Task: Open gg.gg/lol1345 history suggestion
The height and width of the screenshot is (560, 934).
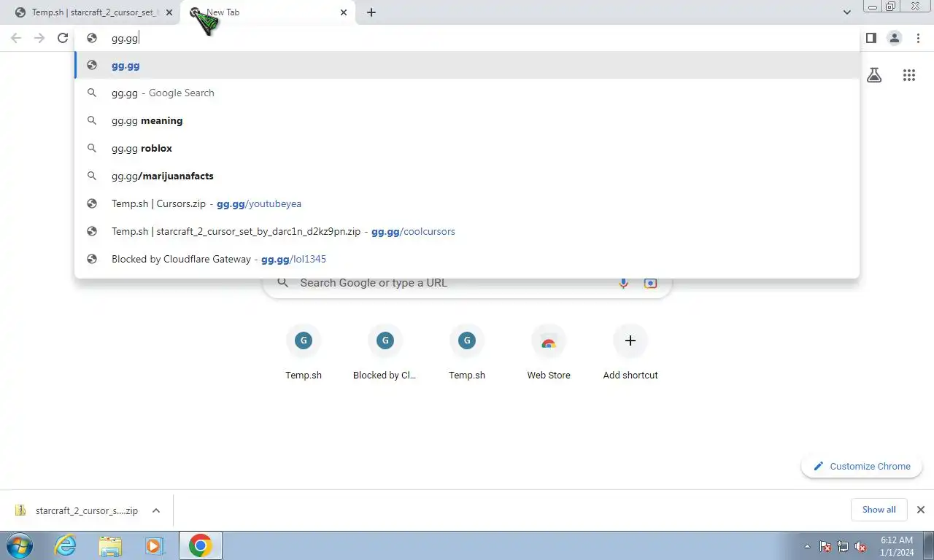Action: 467,259
